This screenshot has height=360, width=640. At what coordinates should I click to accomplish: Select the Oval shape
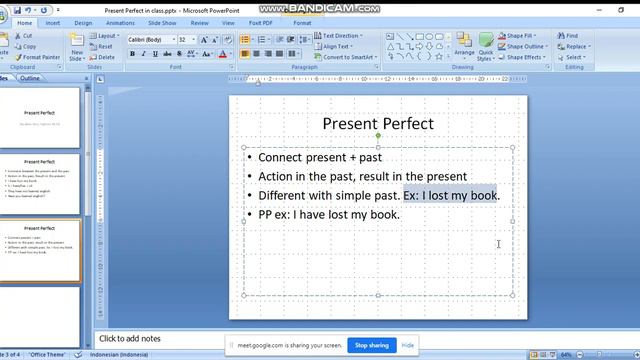[x=429, y=37]
